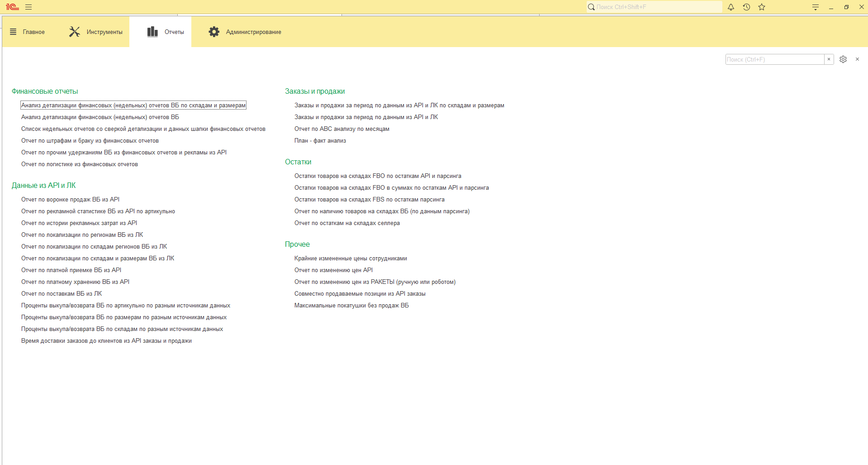The height and width of the screenshot is (465, 868).
Task: Click the Данные из API и ЛК heading
Action: pyautogui.click(x=44, y=185)
